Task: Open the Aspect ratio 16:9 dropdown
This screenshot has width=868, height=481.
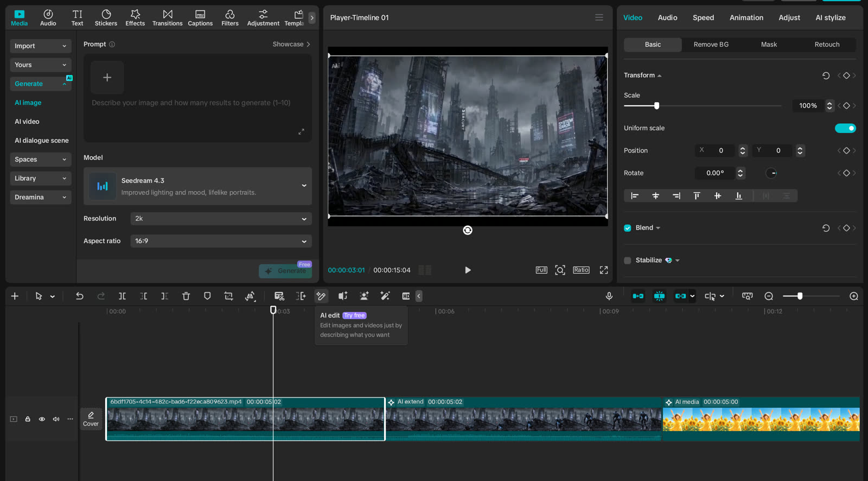Action: coord(221,241)
